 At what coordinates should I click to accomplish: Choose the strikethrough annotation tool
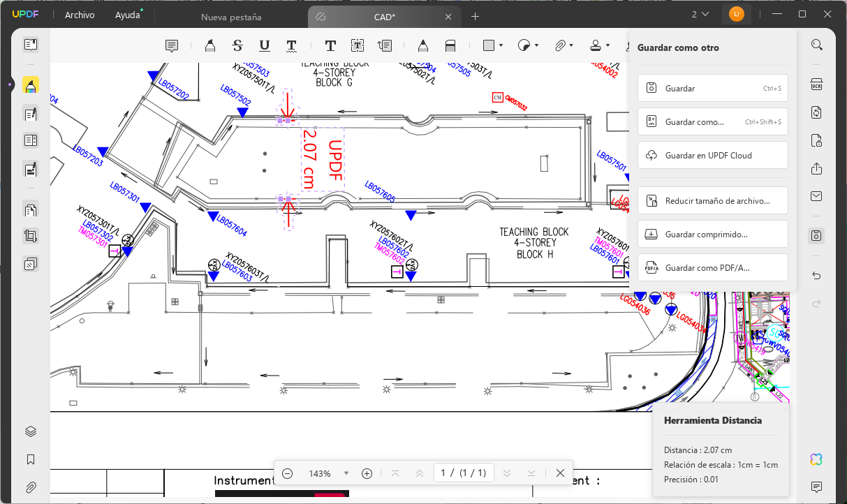click(x=237, y=45)
